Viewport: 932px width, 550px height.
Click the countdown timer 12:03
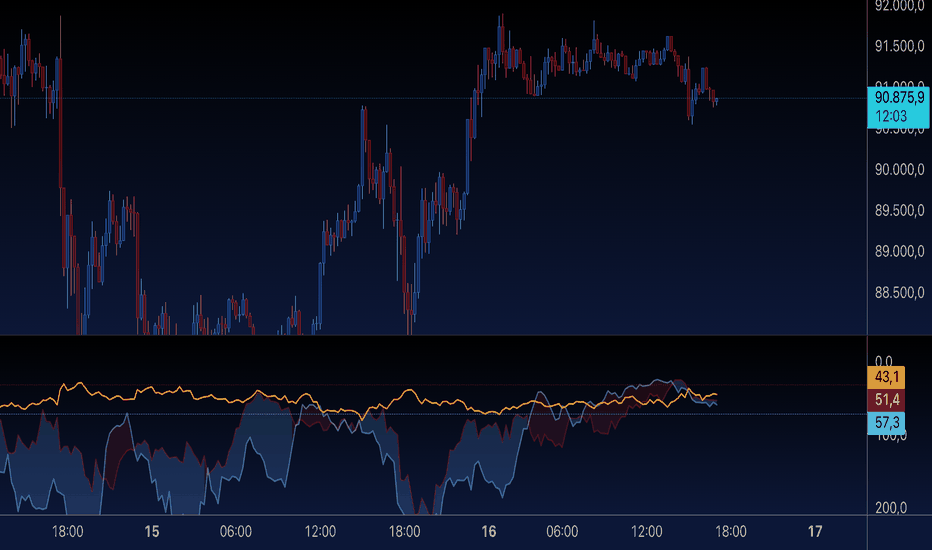(x=891, y=116)
